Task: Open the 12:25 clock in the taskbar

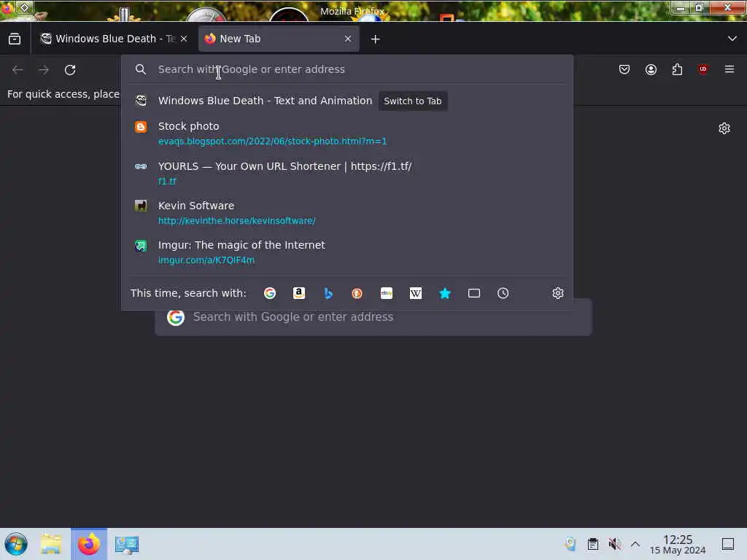Action: tap(678, 544)
